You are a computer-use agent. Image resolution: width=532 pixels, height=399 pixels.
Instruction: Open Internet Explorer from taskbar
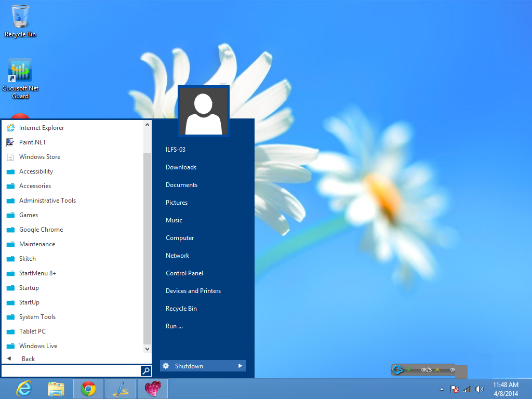24,389
